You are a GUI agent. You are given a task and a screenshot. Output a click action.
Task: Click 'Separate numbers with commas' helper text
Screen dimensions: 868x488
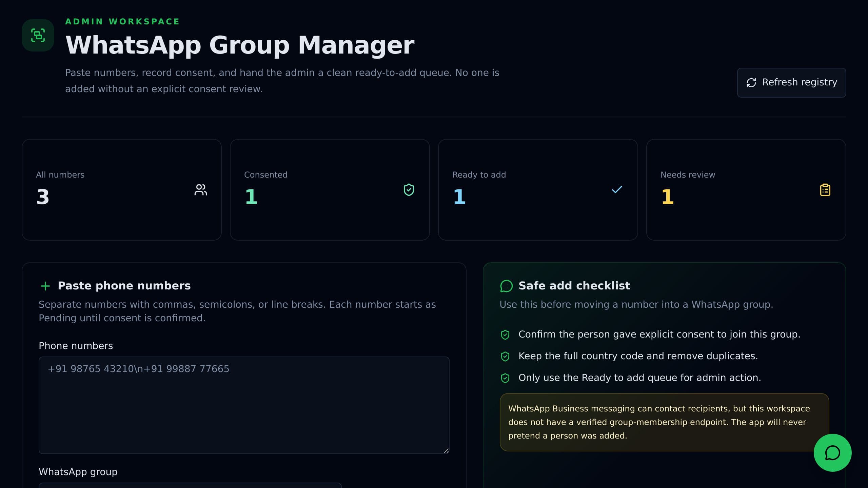[237, 311]
